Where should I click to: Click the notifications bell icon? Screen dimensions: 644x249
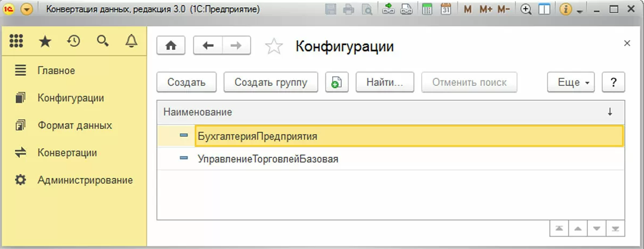pyautogui.click(x=131, y=41)
